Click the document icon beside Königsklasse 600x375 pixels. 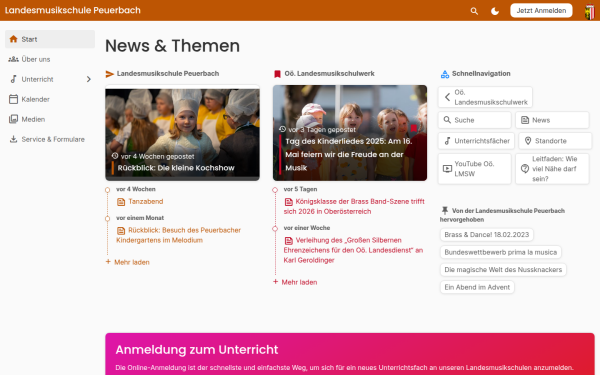pyautogui.click(x=289, y=202)
